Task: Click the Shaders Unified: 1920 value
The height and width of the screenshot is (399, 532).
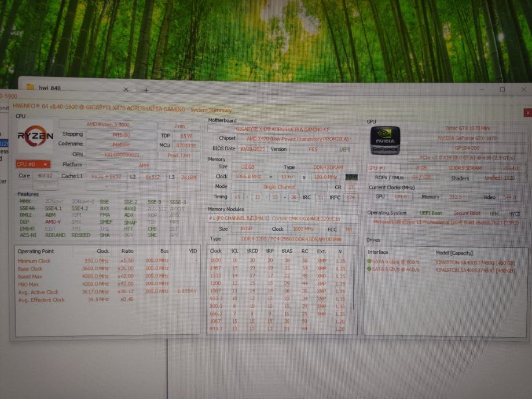Action: pos(500,178)
